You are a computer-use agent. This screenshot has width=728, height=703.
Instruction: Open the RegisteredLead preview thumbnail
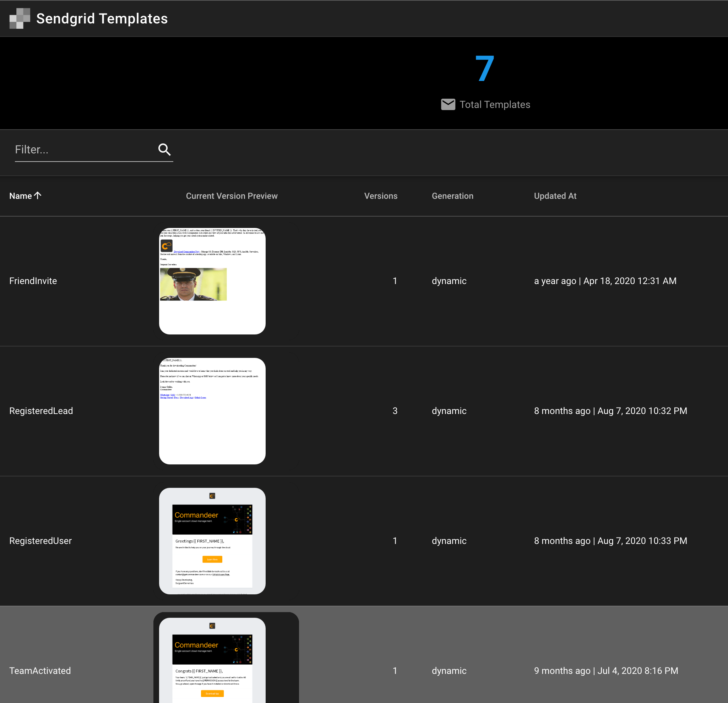click(212, 411)
